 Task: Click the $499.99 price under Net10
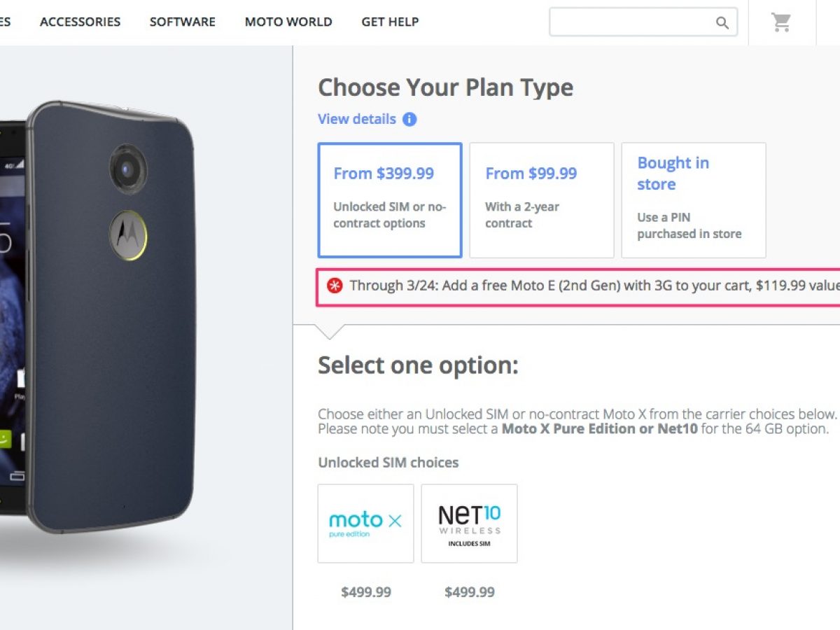469,592
